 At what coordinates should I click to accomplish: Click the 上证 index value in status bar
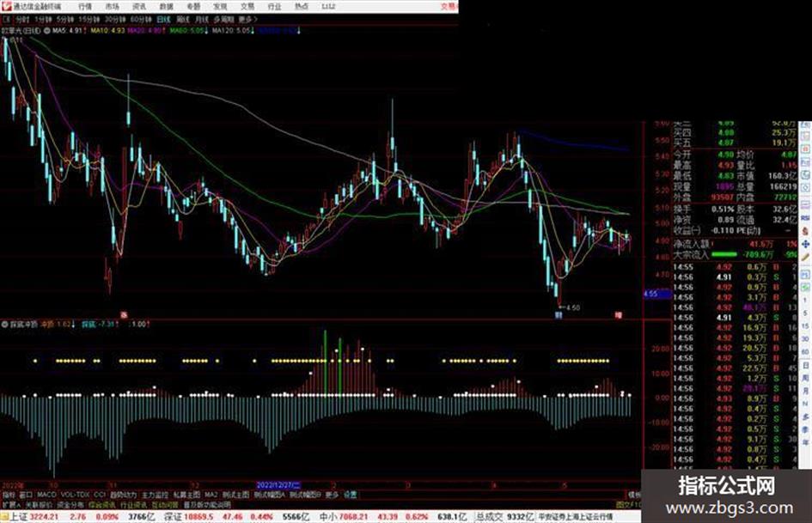tap(44, 517)
